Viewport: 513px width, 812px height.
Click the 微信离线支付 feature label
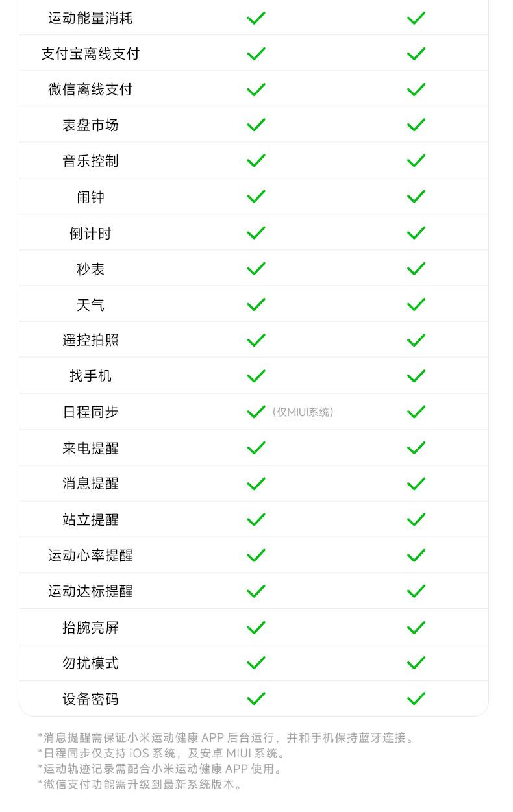(90, 90)
